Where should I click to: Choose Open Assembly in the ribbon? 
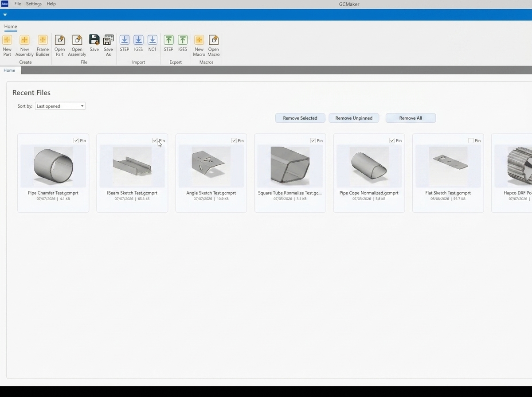[77, 46]
